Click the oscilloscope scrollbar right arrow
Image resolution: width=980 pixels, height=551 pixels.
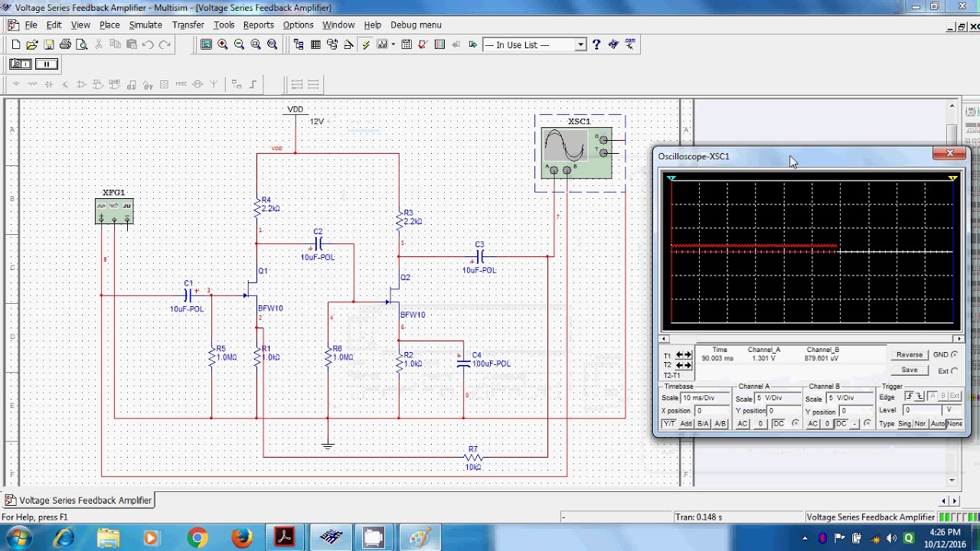(959, 338)
